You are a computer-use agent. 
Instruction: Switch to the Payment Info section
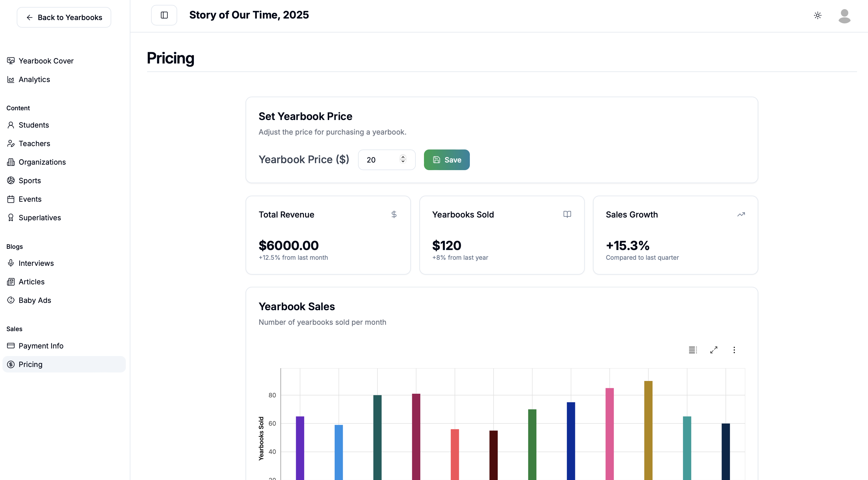pos(41,346)
